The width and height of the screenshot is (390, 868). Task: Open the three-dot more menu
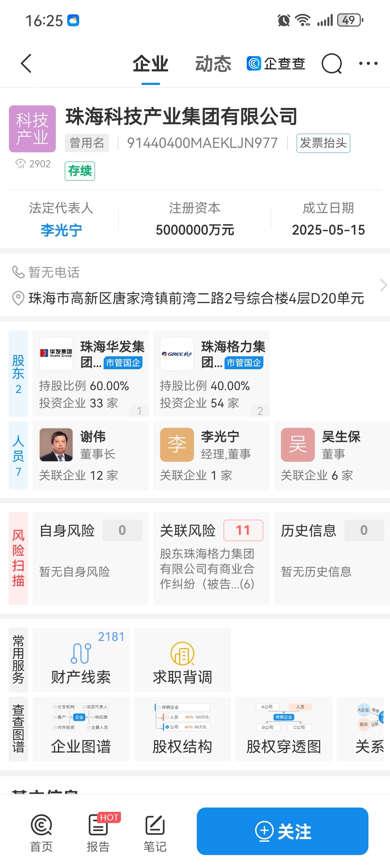pos(368,63)
